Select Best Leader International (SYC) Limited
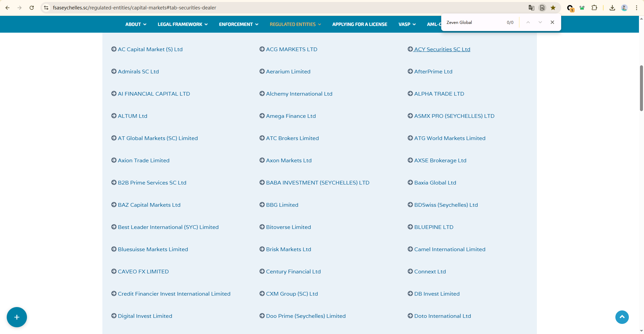Viewport: 644px width, 334px height. [168, 227]
